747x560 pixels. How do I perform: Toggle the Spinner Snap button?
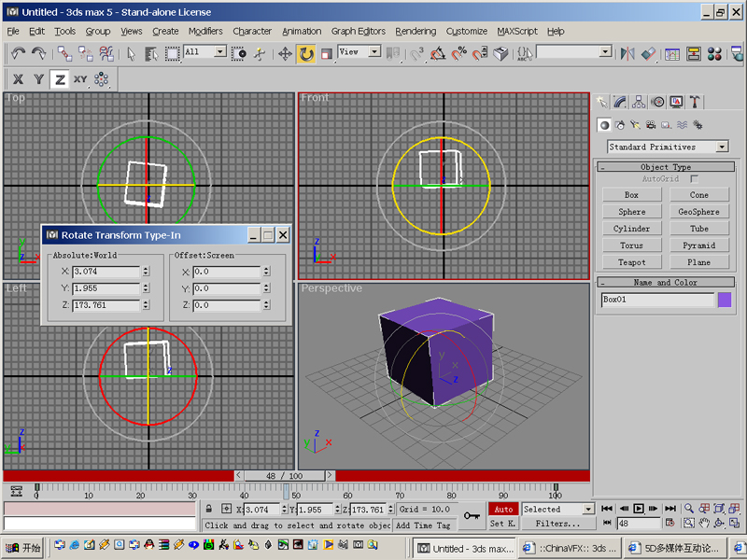tap(480, 53)
